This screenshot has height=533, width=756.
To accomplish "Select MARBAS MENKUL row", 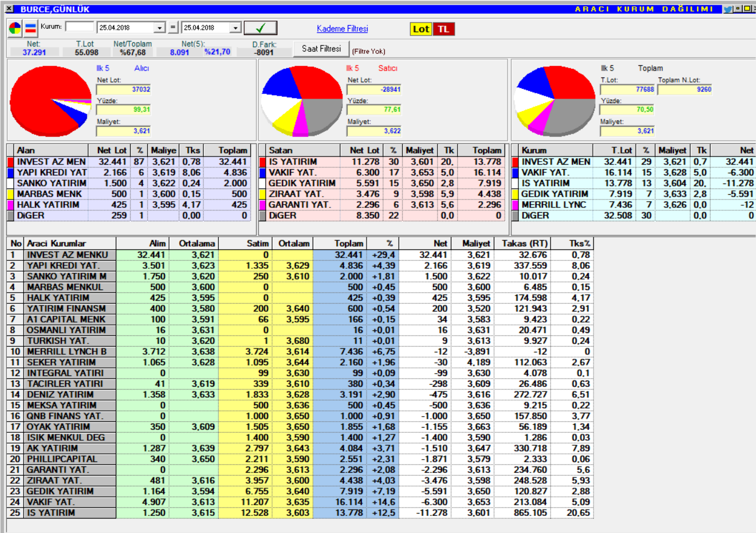I will point(300,287).
